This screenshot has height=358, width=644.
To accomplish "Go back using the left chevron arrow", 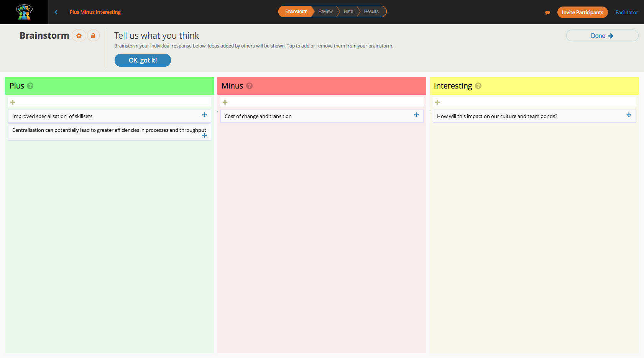I will click(56, 12).
